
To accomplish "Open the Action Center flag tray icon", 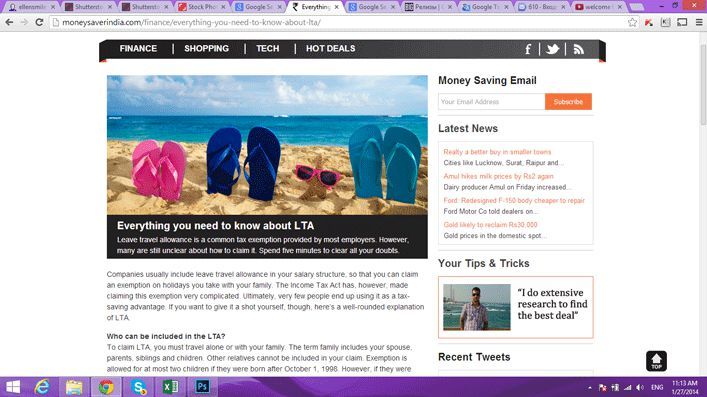I will (602, 388).
